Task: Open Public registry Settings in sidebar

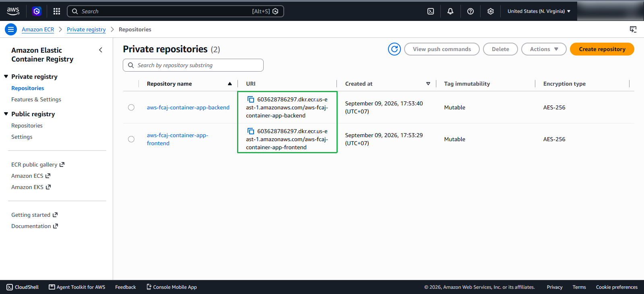Action: [x=22, y=137]
